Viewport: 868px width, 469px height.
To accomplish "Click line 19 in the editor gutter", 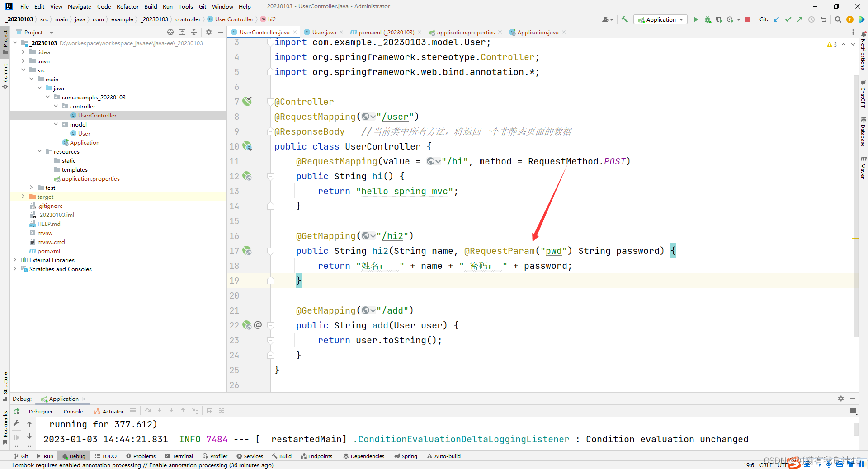I will pos(234,281).
